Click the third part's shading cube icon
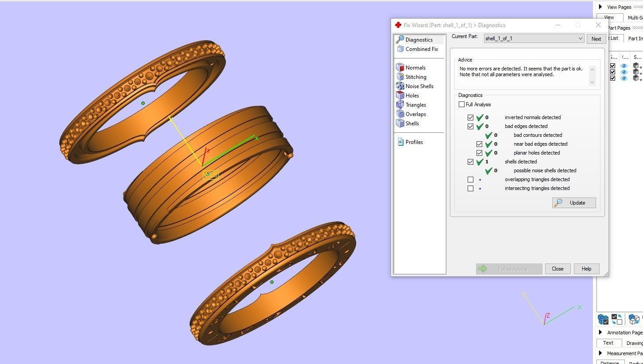 click(636, 78)
